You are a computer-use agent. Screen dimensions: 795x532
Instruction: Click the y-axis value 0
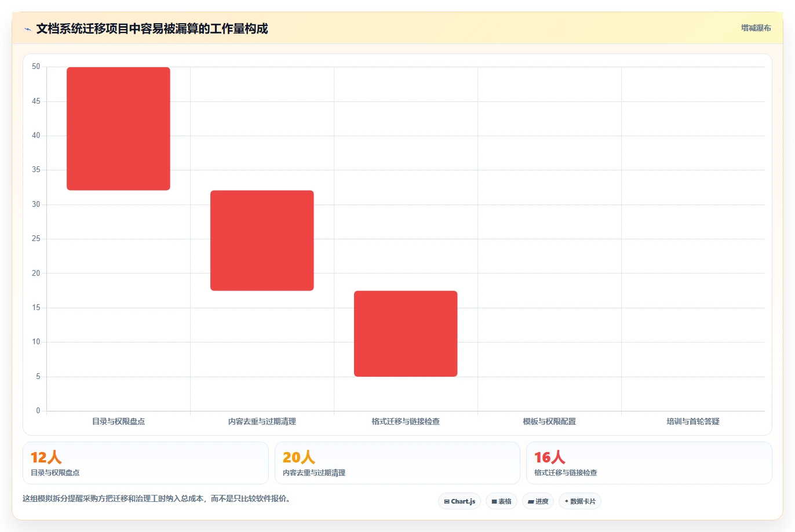(38, 411)
